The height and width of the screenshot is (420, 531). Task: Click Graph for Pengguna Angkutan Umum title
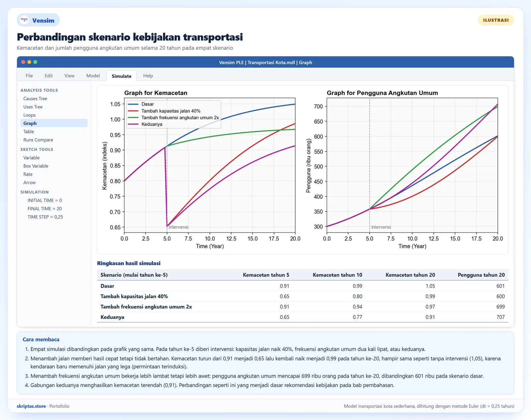click(x=382, y=93)
